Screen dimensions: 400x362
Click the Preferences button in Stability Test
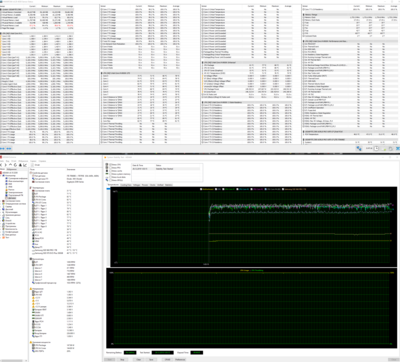point(180,360)
